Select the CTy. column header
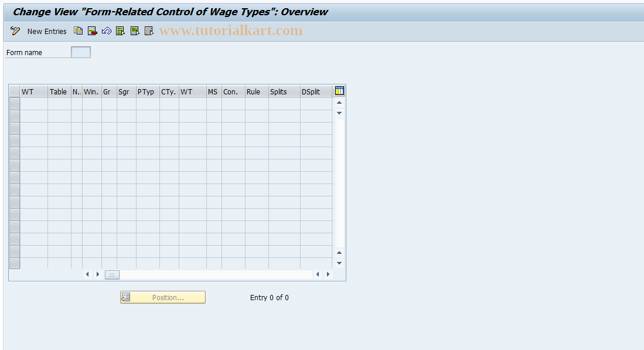 (169, 91)
